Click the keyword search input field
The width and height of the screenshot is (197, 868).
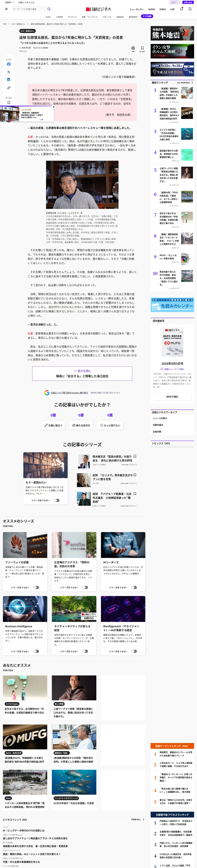(x=29, y=9)
